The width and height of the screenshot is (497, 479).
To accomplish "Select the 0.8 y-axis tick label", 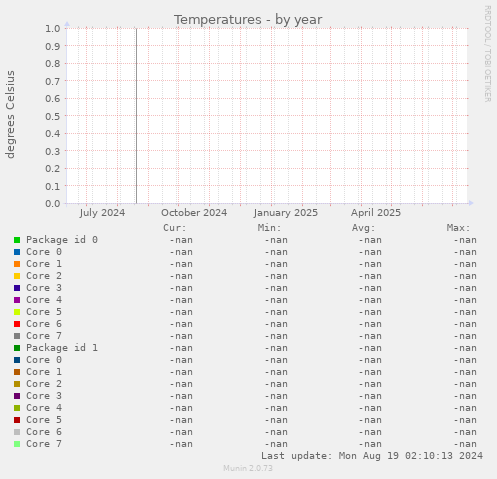I will (53, 63).
